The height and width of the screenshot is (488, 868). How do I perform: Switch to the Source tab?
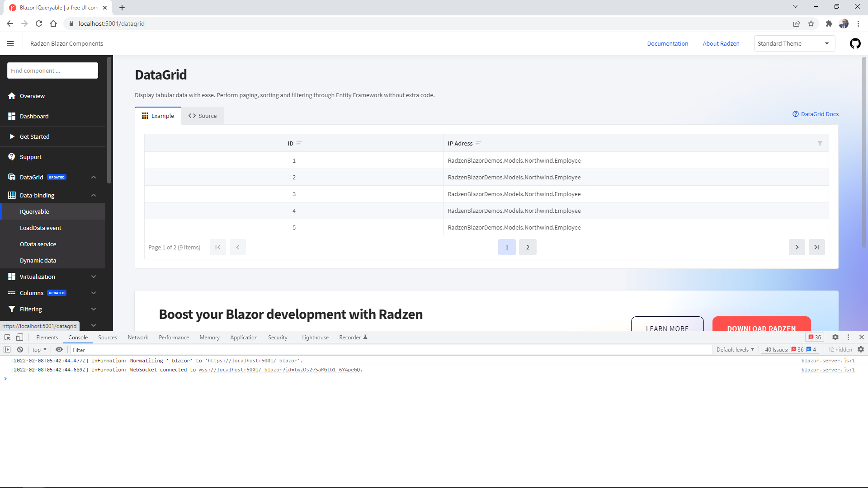click(203, 116)
